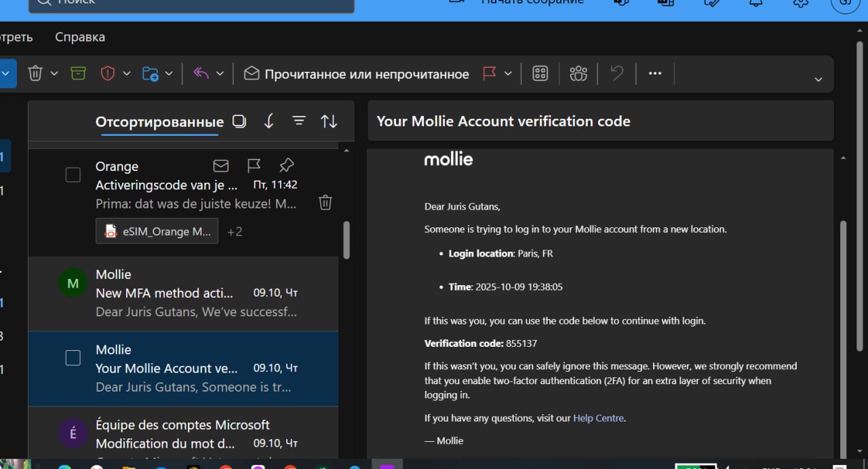Mark the Orange email read with the envelope icon
868x469 pixels.
coord(221,166)
